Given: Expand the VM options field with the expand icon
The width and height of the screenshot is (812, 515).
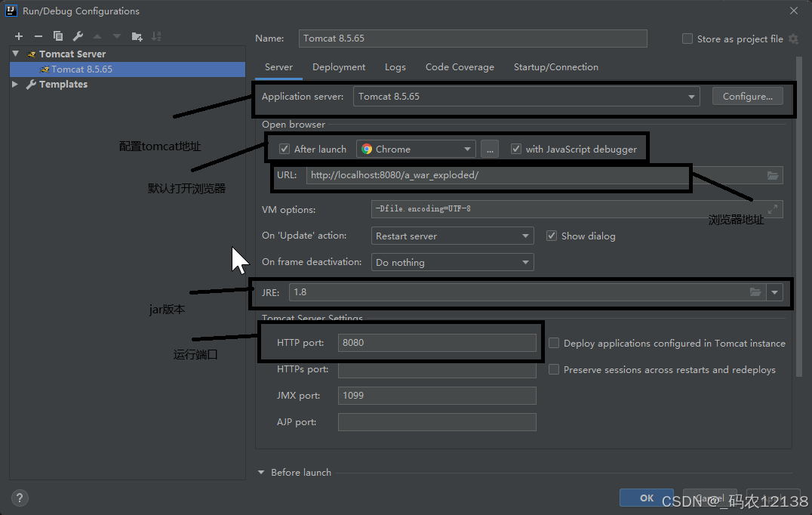Looking at the screenshot, I should (x=773, y=209).
